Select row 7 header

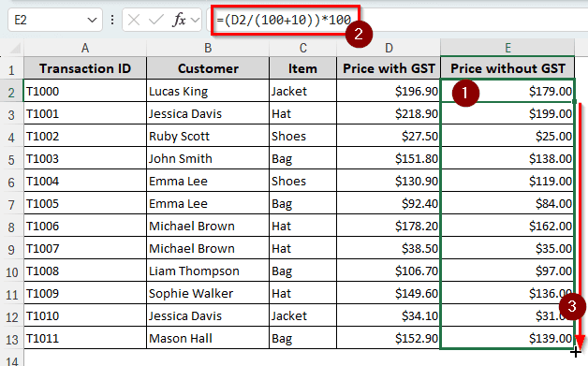(x=11, y=205)
